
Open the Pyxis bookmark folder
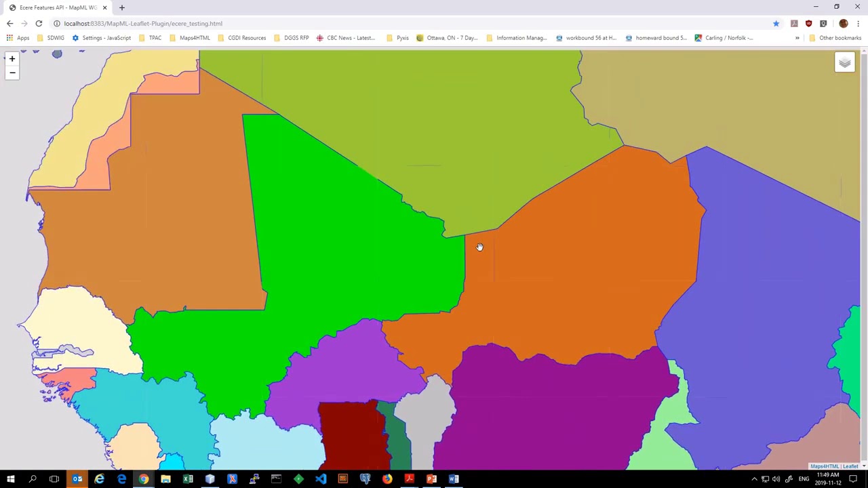click(x=398, y=38)
